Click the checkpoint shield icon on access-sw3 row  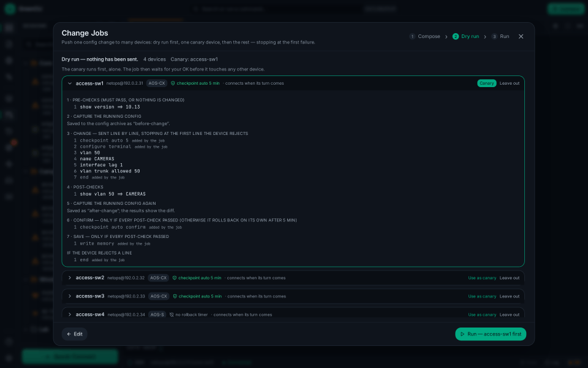(175, 296)
